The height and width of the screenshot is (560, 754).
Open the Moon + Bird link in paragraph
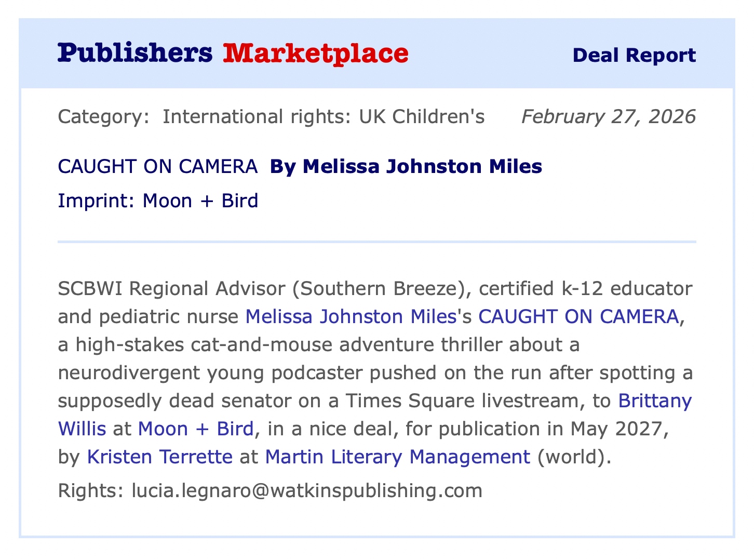click(195, 429)
